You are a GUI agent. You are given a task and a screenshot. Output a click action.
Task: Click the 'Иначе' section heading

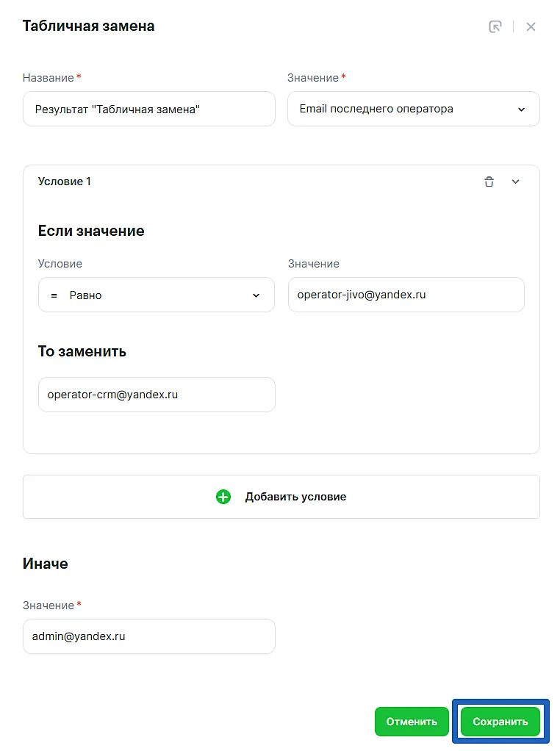point(46,564)
